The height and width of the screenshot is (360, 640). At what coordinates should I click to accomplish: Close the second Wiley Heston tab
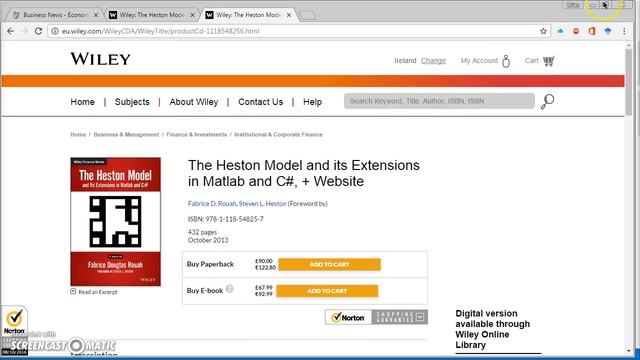pyautogui.click(x=192, y=15)
